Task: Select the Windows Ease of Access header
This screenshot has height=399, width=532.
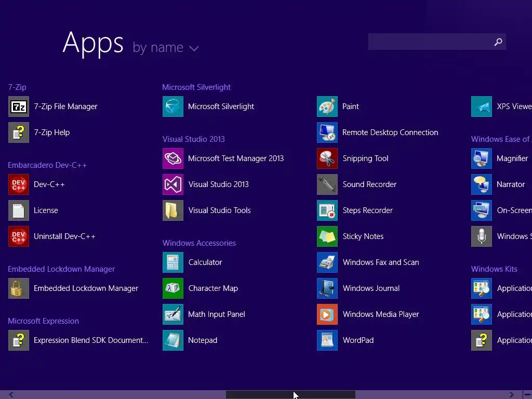Action: 501,139
